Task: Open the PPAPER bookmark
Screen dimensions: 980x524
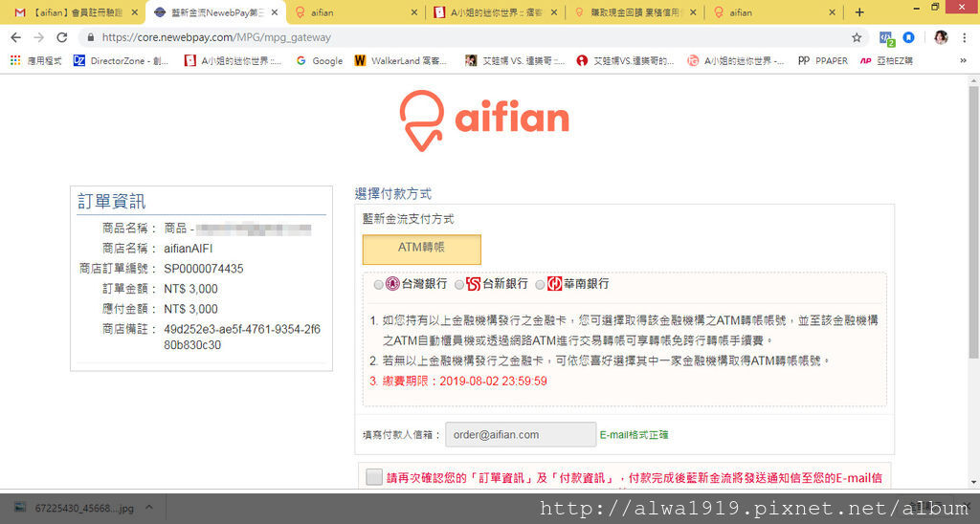Action: (822, 60)
